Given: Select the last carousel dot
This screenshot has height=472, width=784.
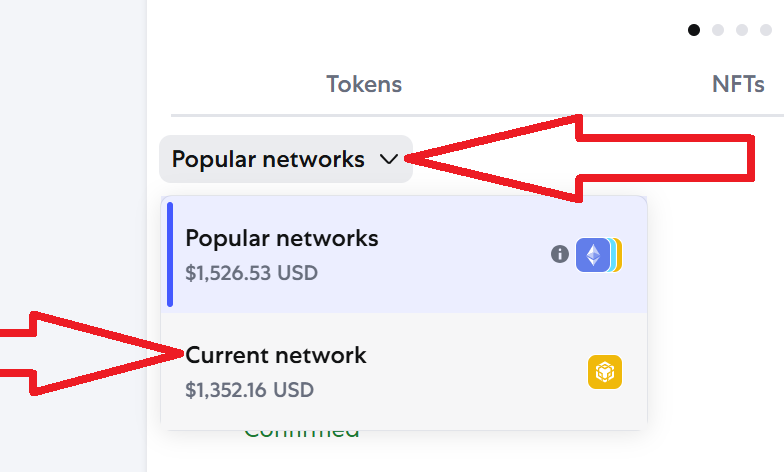Looking at the screenshot, I should coord(766,30).
